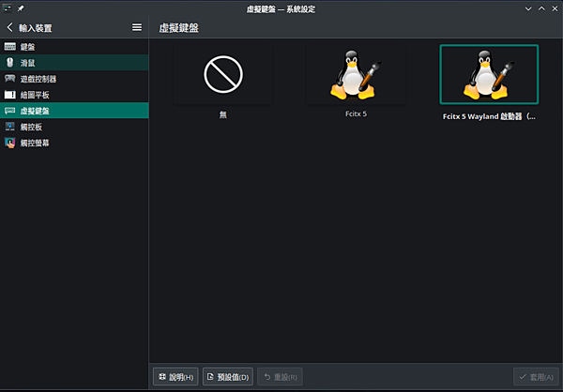Open the window menu icon in title bar
Image resolution: width=563 pixels, height=392 pixels.
(x=7, y=8)
